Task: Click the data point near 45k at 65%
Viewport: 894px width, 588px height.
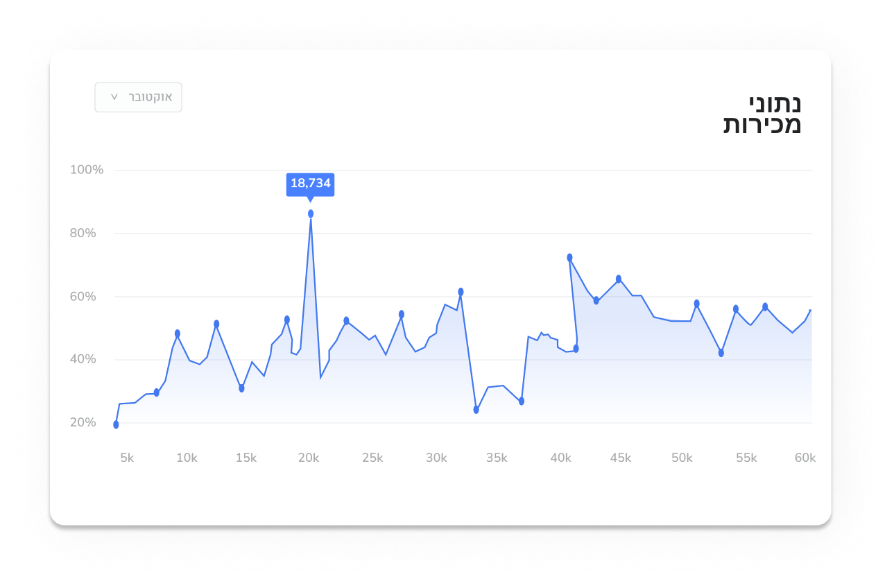Action: coord(619,279)
